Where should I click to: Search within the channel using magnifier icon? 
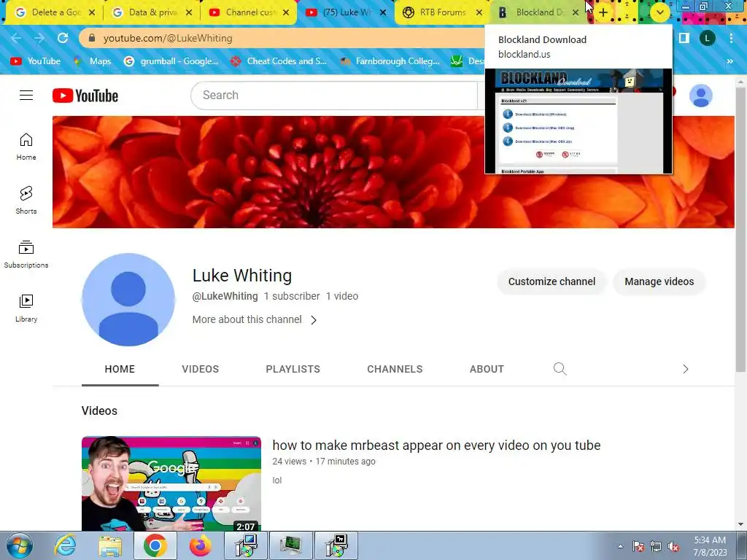coord(560,368)
